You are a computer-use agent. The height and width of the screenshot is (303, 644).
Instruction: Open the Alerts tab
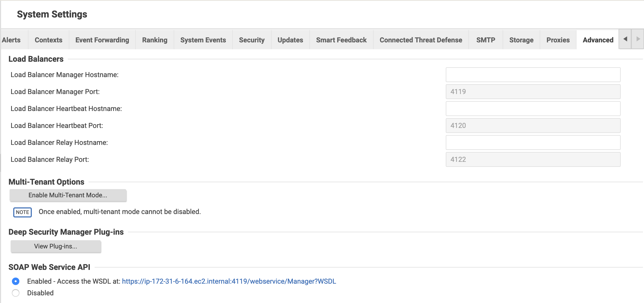[x=11, y=40]
